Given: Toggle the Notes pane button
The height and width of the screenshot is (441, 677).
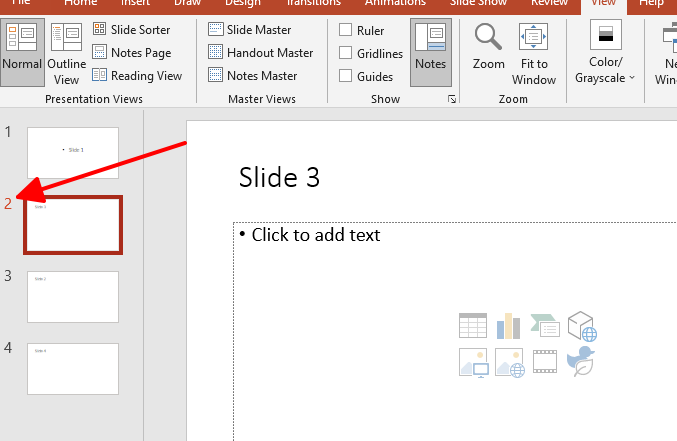Looking at the screenshot, I should [x=431, y=51].
